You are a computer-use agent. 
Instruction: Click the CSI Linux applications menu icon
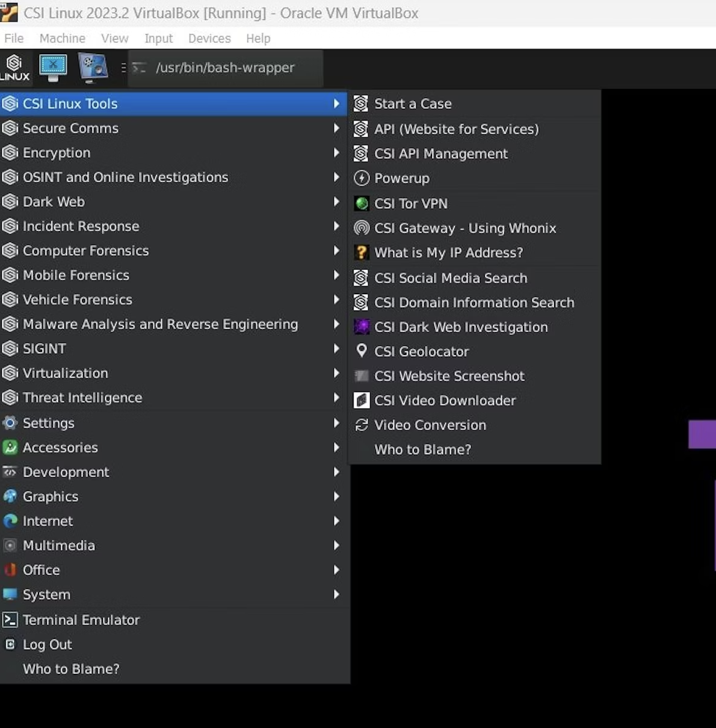tap(14, 68)
